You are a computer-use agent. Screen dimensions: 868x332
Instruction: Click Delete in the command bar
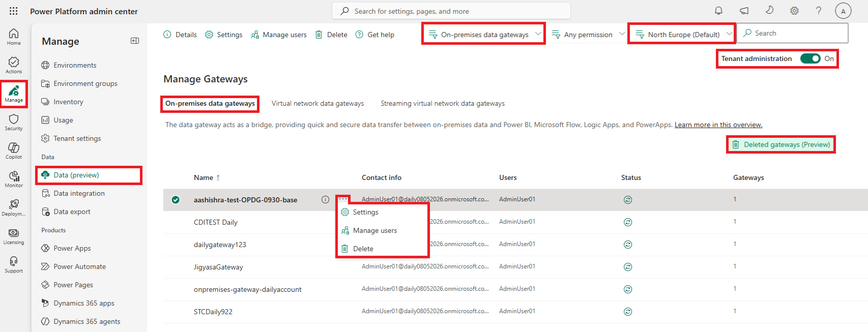pyautogui.click(x=331, y=35)
